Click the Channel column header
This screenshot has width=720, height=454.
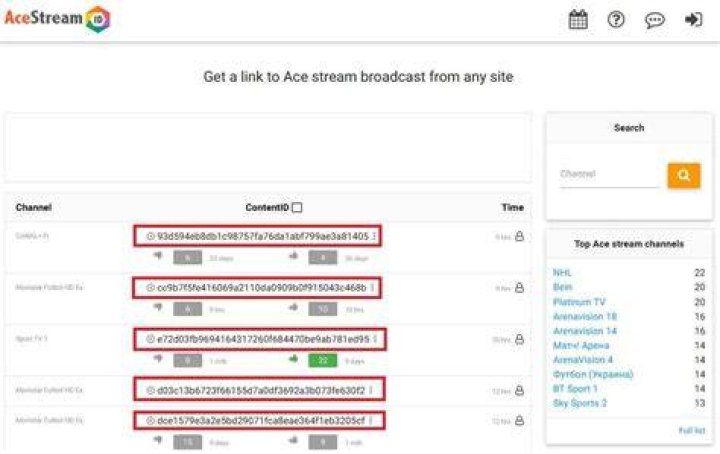click(x=34, y=207)
